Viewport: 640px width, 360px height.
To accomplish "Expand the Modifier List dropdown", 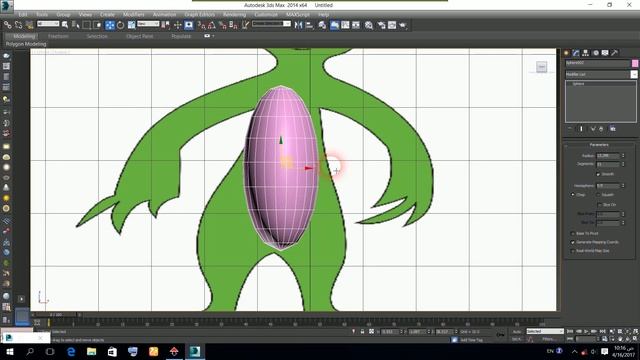I will [x=634, y=74].
